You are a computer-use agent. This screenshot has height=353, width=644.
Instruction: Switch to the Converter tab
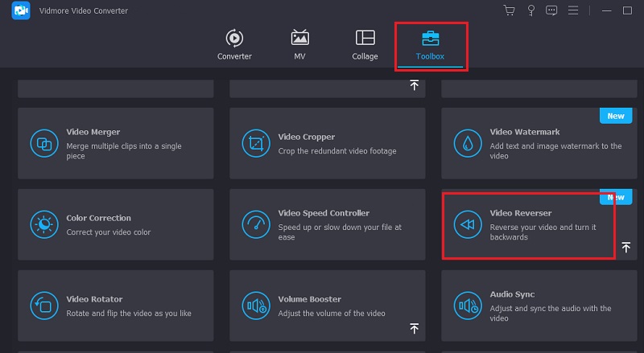(234, 45)
